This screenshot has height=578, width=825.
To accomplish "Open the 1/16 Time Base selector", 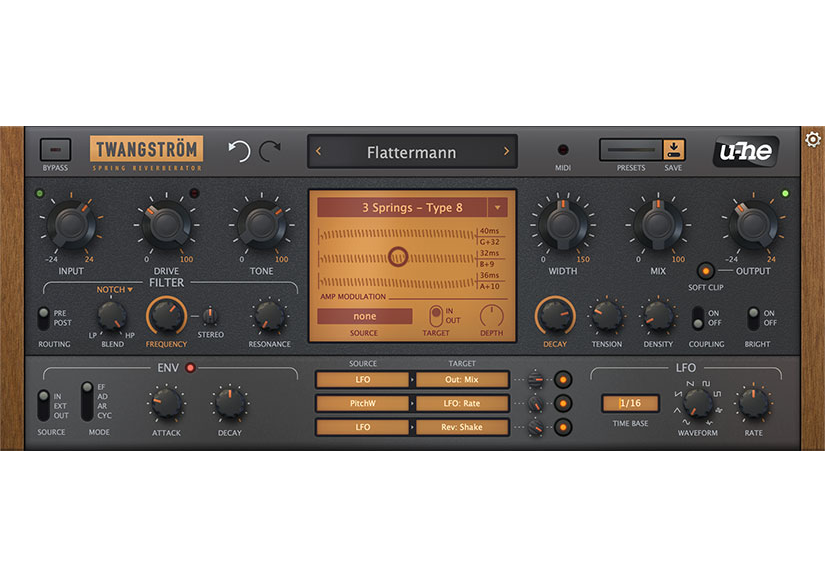I will pyautogui.click(x=630, y=403).
